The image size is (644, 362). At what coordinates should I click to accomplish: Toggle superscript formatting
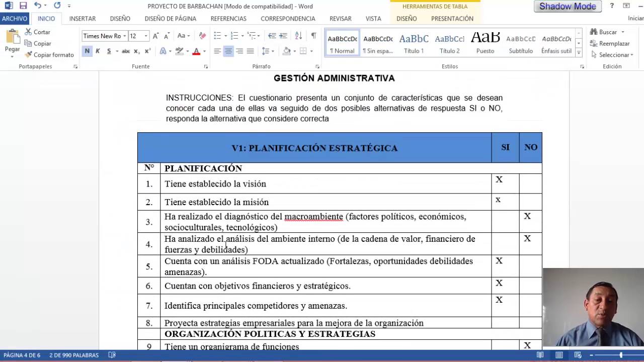click(147, 51)
